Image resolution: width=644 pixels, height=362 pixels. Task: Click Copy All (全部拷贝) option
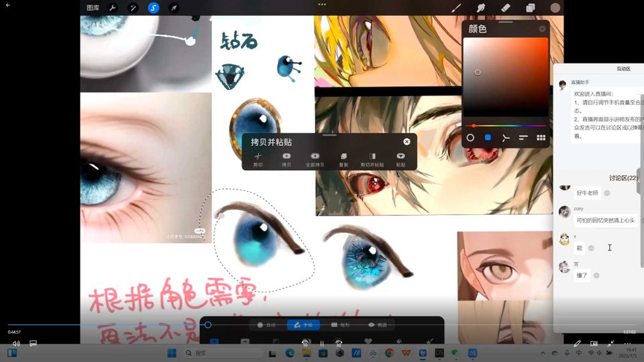tap(315, 160)
